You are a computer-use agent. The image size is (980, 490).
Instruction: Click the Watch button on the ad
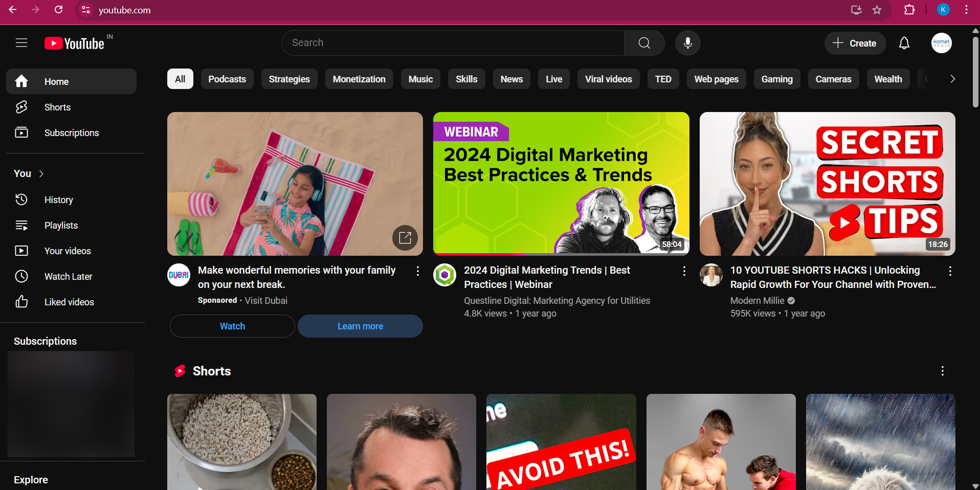tap(232, 326)
